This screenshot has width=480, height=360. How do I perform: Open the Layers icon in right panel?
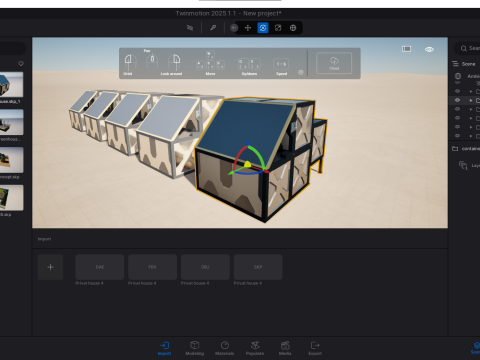click(x=463, y=165)
